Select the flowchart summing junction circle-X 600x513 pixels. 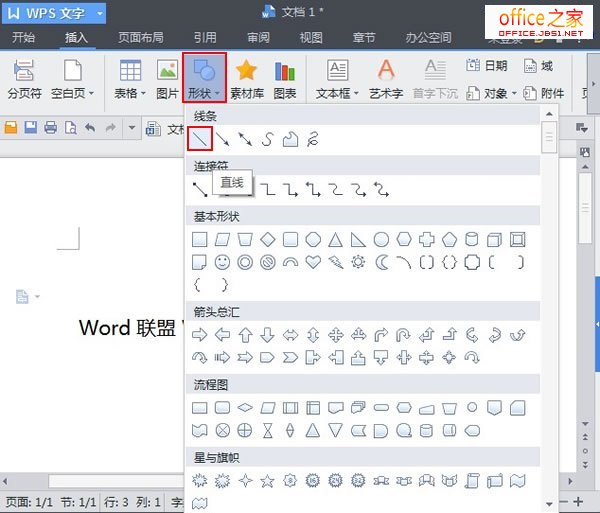coord(222,430)
